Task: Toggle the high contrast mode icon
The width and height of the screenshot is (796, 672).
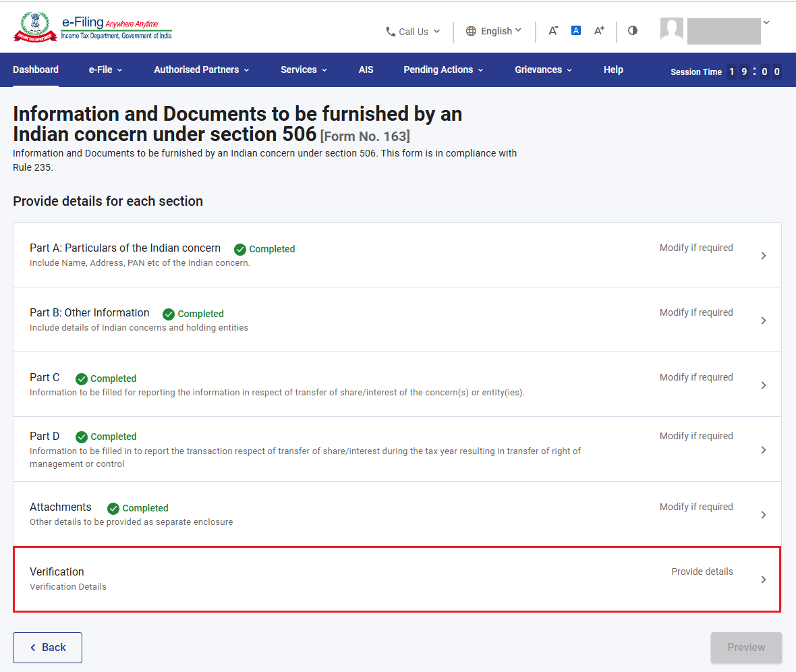Action: tap(633, 30)
